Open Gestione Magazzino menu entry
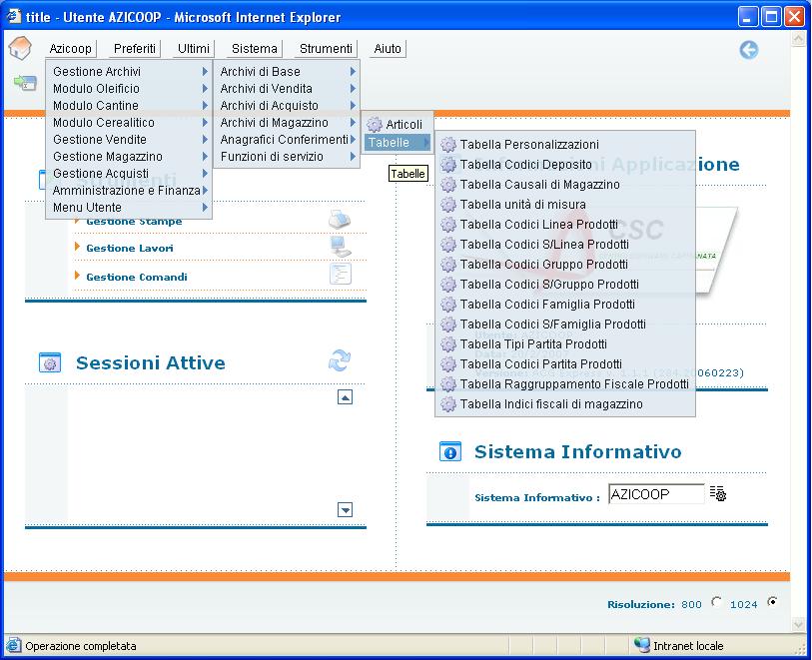This screenshot has height=660, width=812. point(129,157)
